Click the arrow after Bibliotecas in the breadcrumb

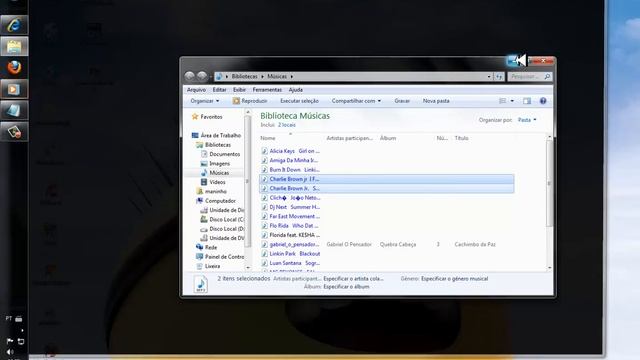point(262,76)
